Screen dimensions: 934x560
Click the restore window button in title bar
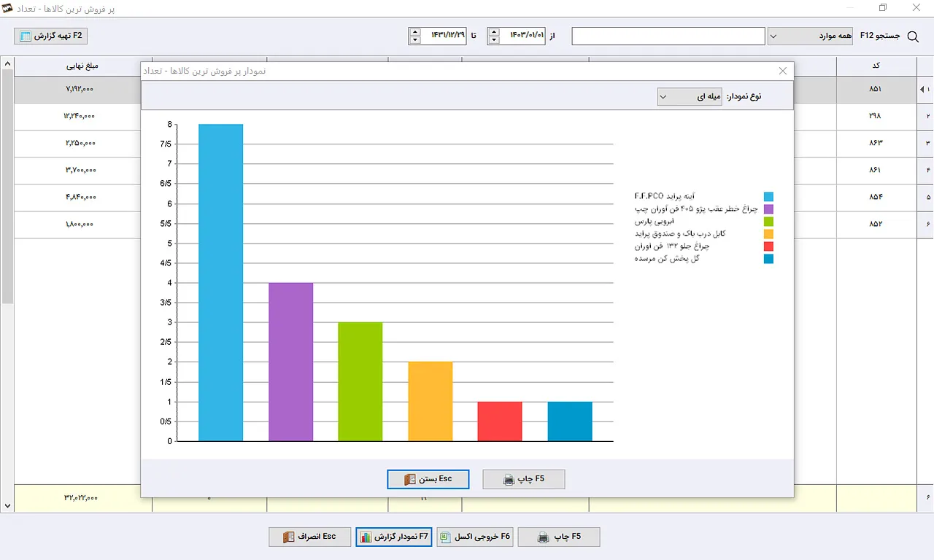[883, 8]
